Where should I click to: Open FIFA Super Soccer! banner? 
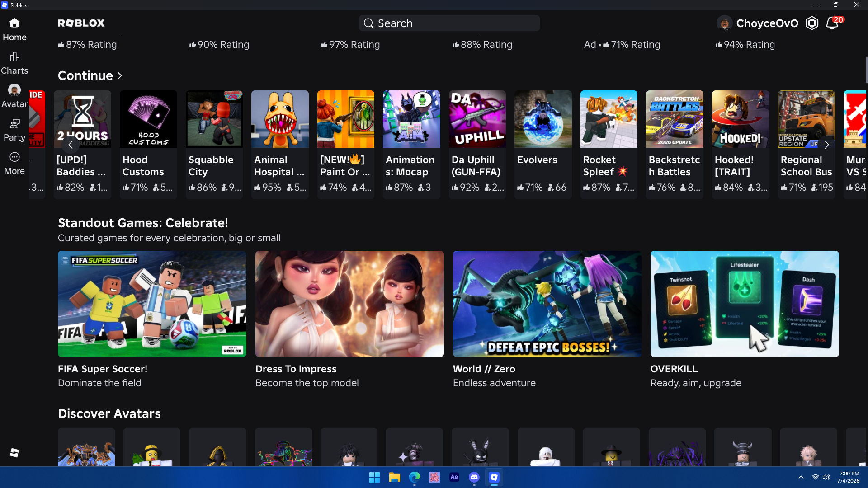point(152,304)
